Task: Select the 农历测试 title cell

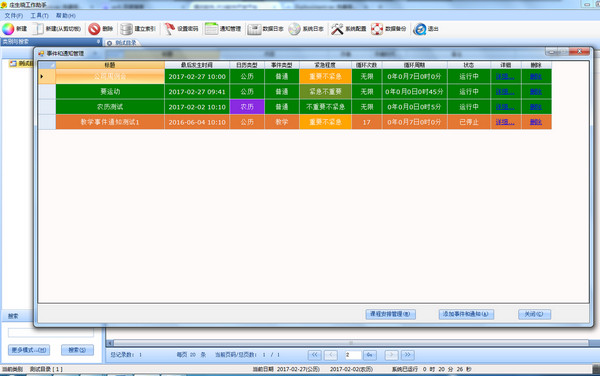Action: coord(110,107)
